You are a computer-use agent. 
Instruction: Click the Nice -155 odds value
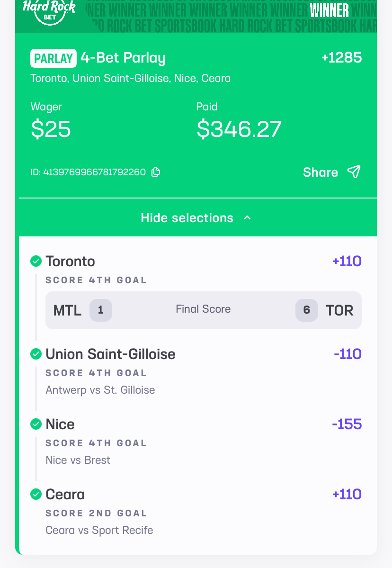pos(347,424)
